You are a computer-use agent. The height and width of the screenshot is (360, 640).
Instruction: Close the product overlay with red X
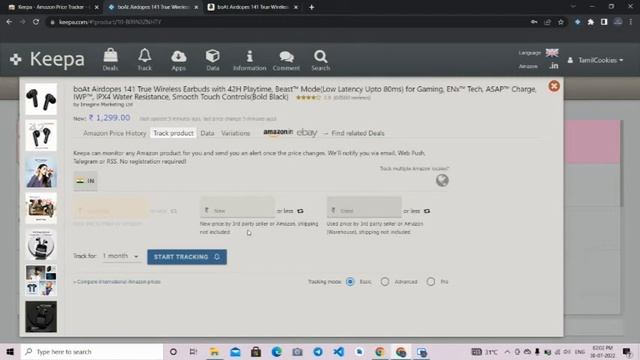(x=554, y=86)
